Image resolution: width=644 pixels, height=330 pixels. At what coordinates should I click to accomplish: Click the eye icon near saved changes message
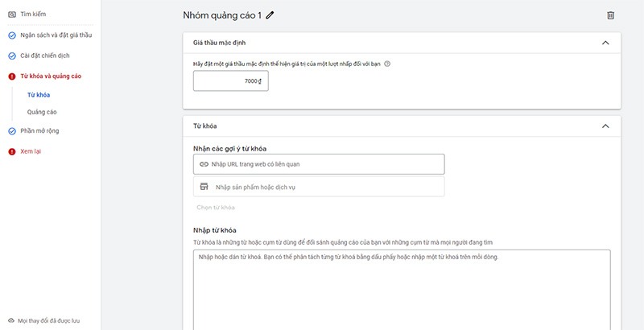[11, 320]
